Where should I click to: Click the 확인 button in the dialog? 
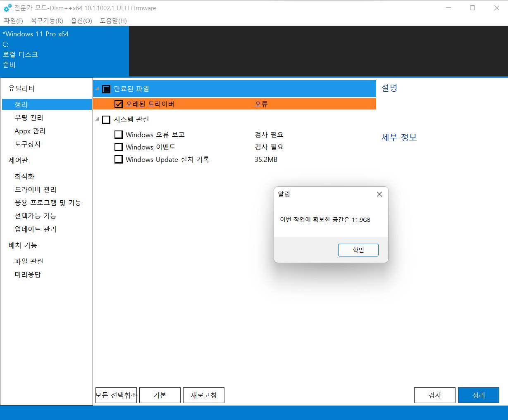[358, 250]
